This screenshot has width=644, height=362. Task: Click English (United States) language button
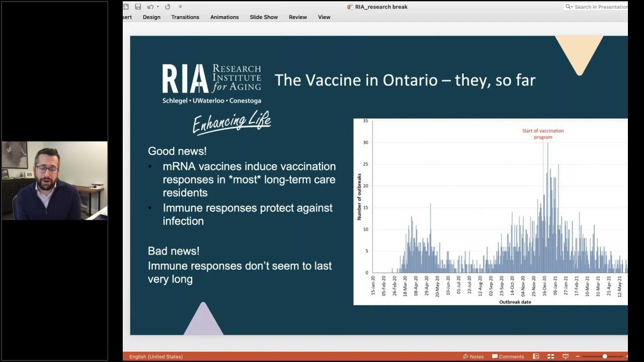156,356
